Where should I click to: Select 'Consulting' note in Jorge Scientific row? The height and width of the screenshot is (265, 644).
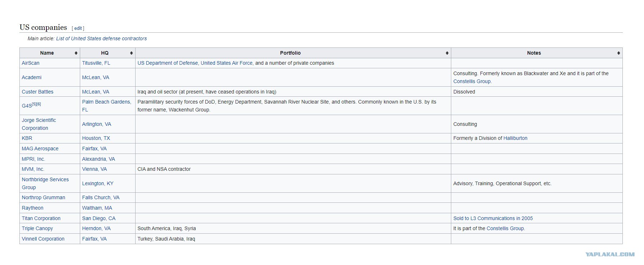pyautogui.click(x=465, y=124)
